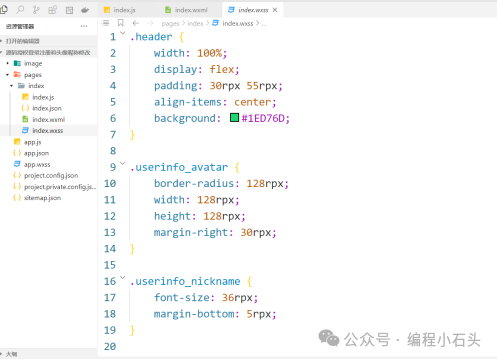Screen dimensions: 497x360
Task: Click the 'padding: 30rpx 55rpx;' line
Action: (x=218, y=86)
